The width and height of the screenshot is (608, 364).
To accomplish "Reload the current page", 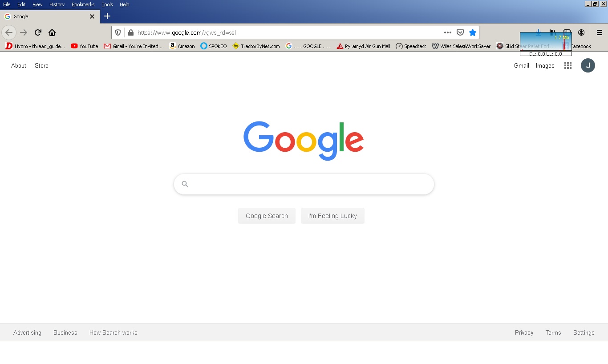I will tap(38, 32).
